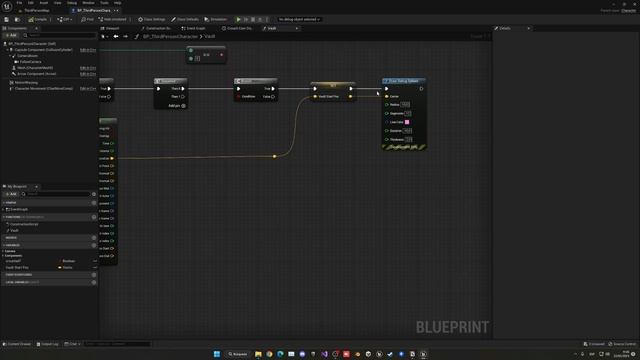Navigate forward with the graph forward arrow
This screenshot has height=360, width=640.
[125, 36]
